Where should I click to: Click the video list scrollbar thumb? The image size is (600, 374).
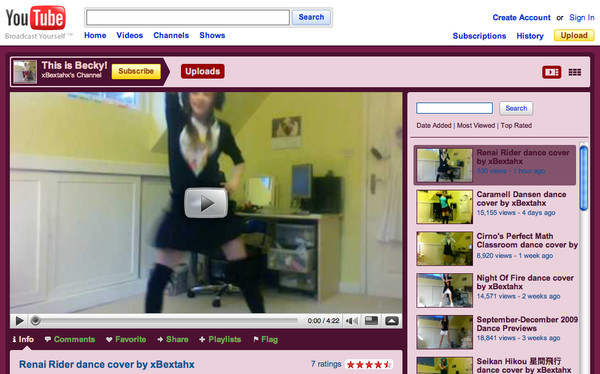point(584,178)
